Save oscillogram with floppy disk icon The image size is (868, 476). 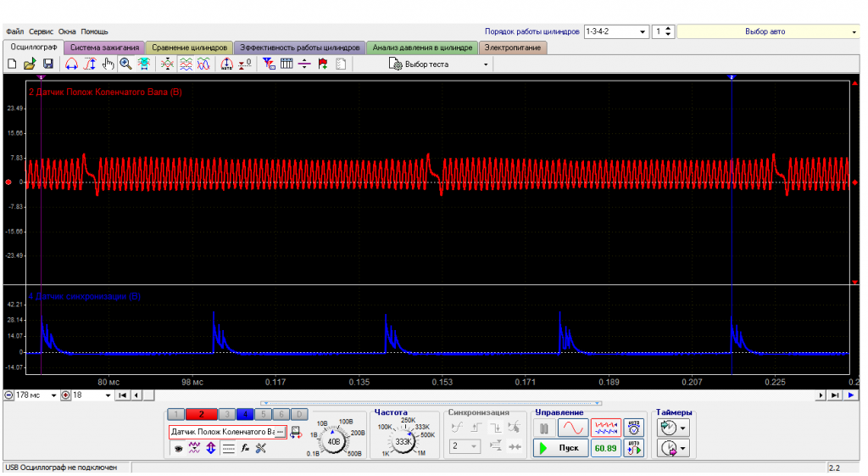click(48, 64)
